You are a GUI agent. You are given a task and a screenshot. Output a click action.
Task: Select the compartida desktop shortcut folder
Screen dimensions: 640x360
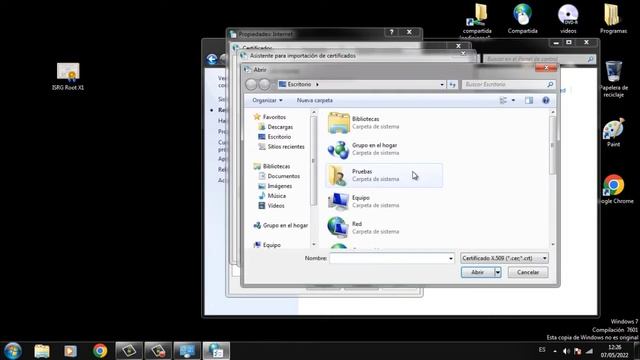point(477,20)
